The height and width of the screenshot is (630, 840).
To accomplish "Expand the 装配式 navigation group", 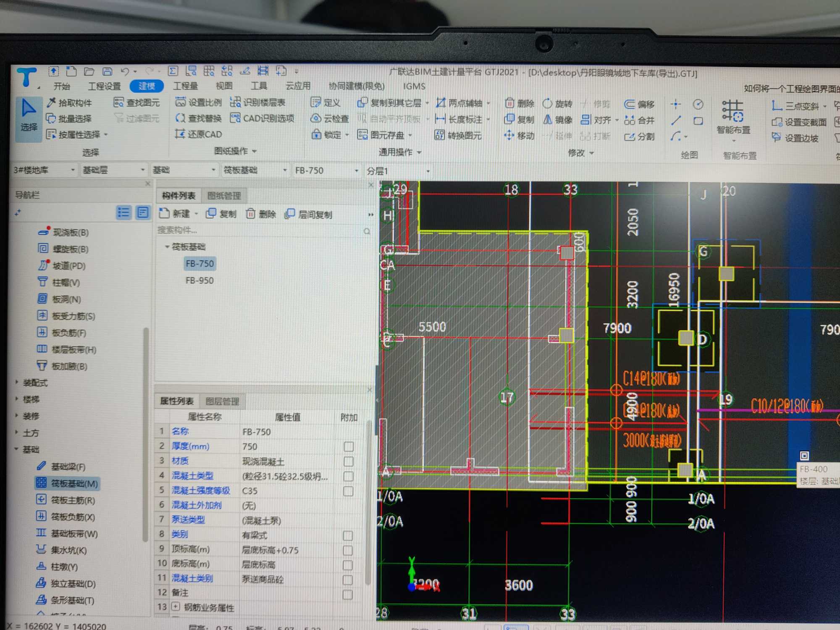I will [16, 382].
